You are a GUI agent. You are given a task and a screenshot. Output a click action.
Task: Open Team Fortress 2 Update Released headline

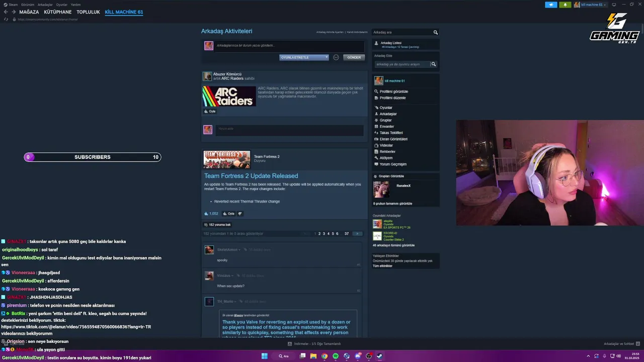pyautogui.click(x=251, y=176)
